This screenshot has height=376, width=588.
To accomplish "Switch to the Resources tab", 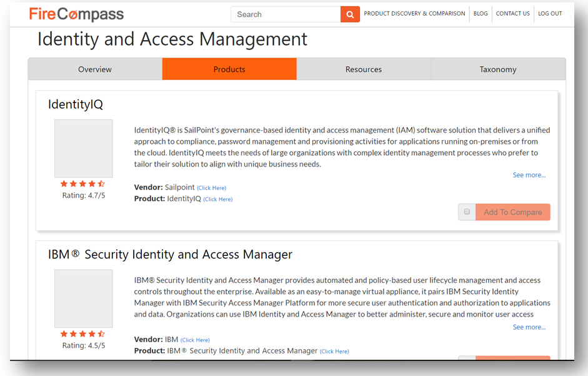I will [x=364, y=69].
